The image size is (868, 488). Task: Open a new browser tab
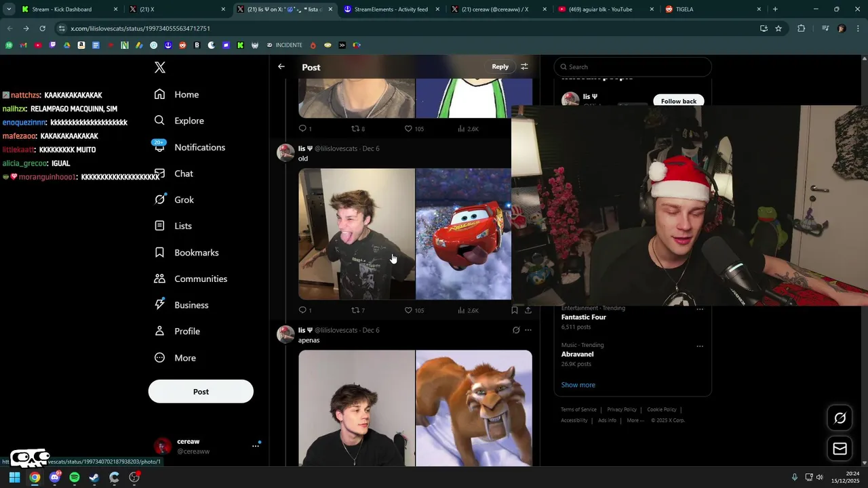click(775, 9)
